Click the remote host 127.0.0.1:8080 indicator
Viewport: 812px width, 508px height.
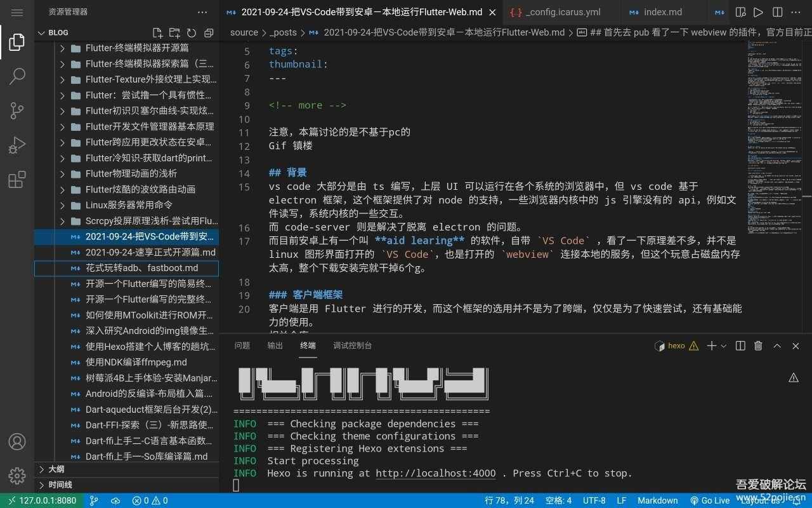pyautogui.click(x=41, y=500)
